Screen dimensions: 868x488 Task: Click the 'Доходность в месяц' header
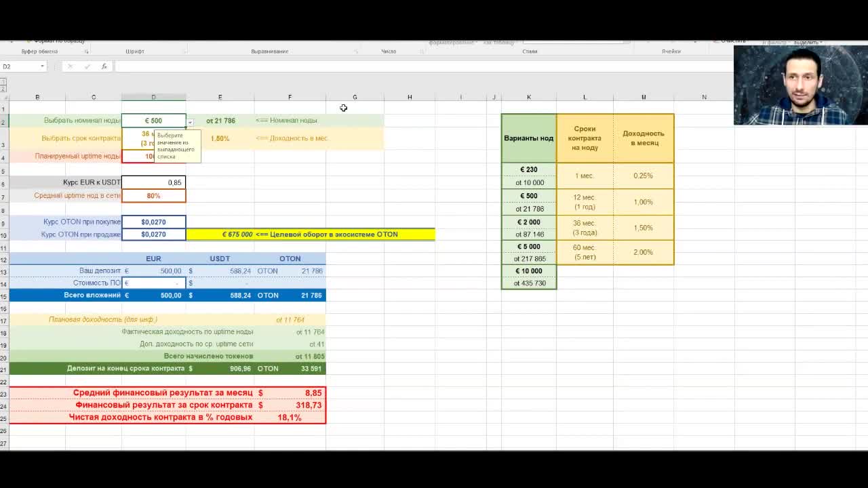(x=644, y=138)
